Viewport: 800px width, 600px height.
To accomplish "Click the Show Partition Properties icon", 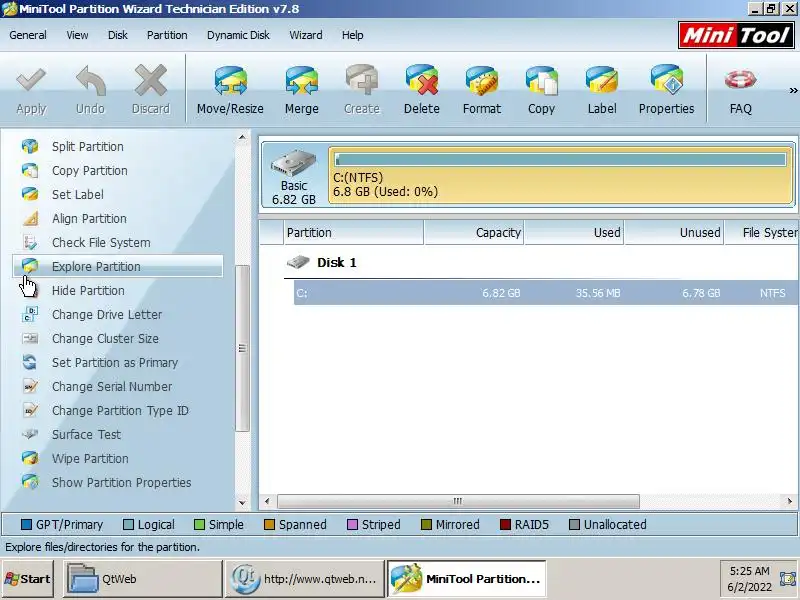I will [x=30, y=482].
